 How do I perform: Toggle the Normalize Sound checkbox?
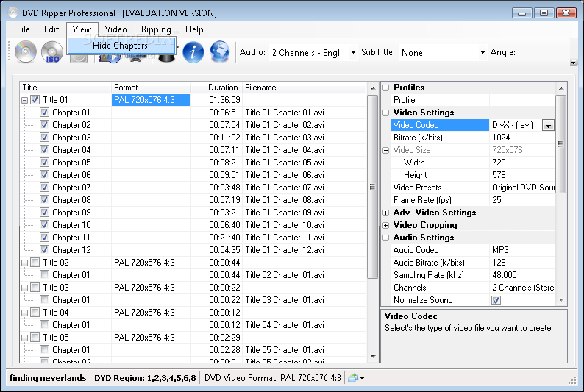[x=496, y=300]
